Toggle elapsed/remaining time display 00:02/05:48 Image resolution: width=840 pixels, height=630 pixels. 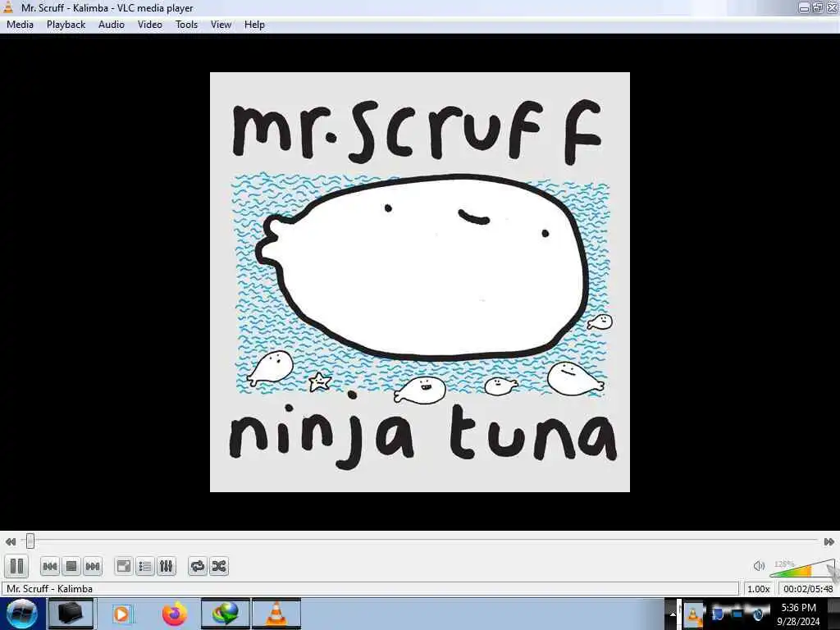pos(808,589)
